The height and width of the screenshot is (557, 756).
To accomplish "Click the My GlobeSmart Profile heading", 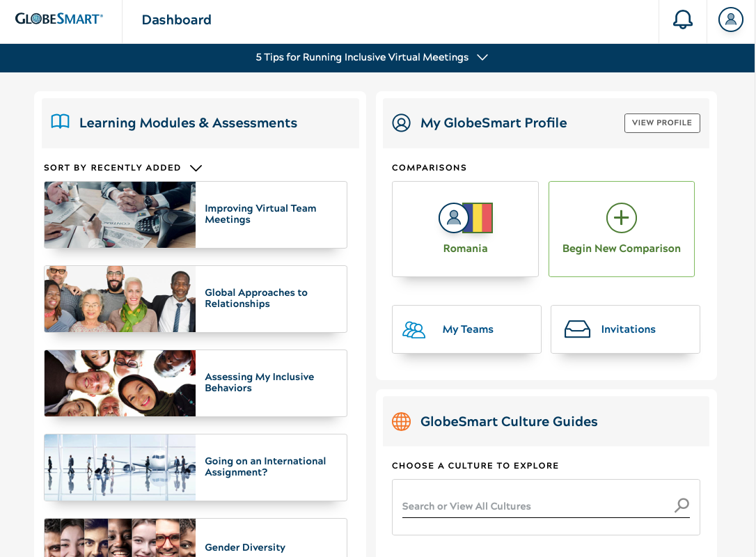I will pos(494,123).
